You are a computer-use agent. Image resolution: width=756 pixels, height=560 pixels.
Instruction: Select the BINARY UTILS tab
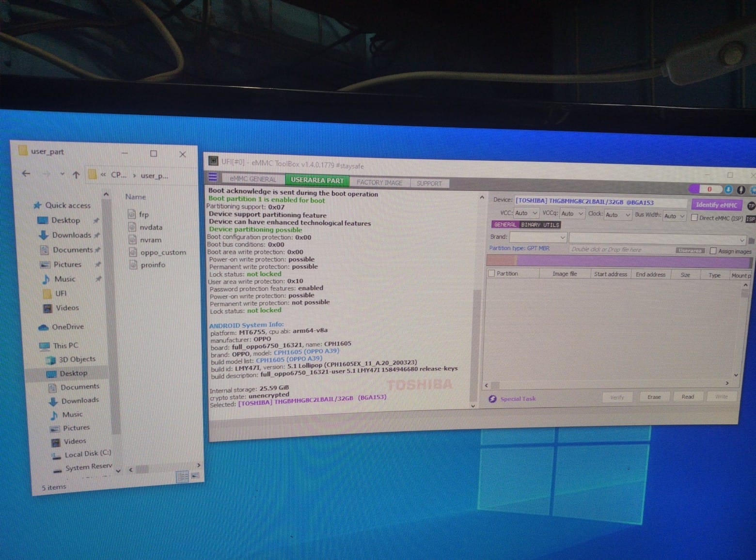point(540,225)
